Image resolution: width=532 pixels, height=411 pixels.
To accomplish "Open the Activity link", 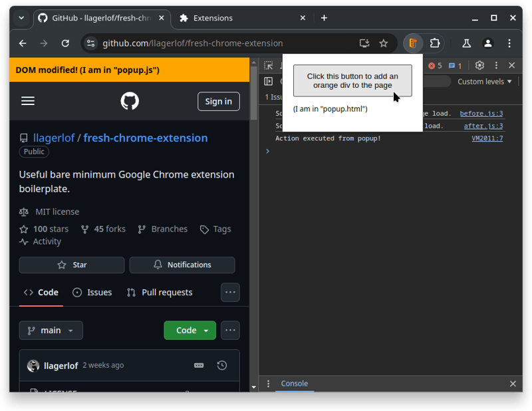I will tap(41, 241).
